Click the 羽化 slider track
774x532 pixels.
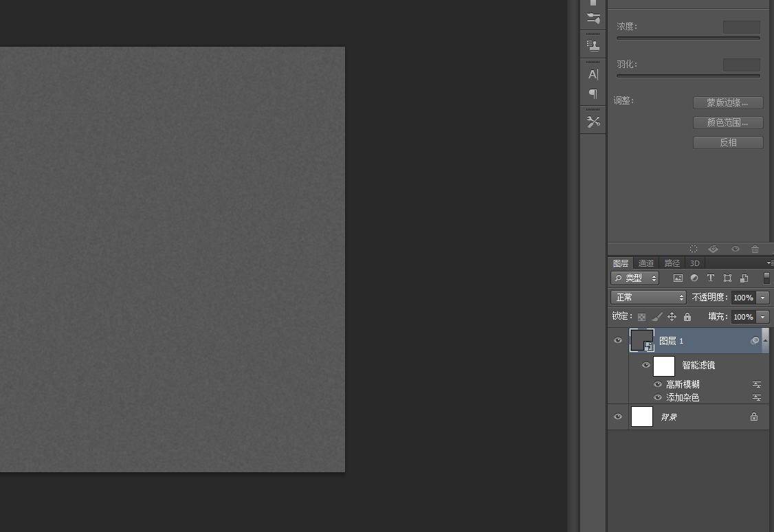tap(688, 76)
